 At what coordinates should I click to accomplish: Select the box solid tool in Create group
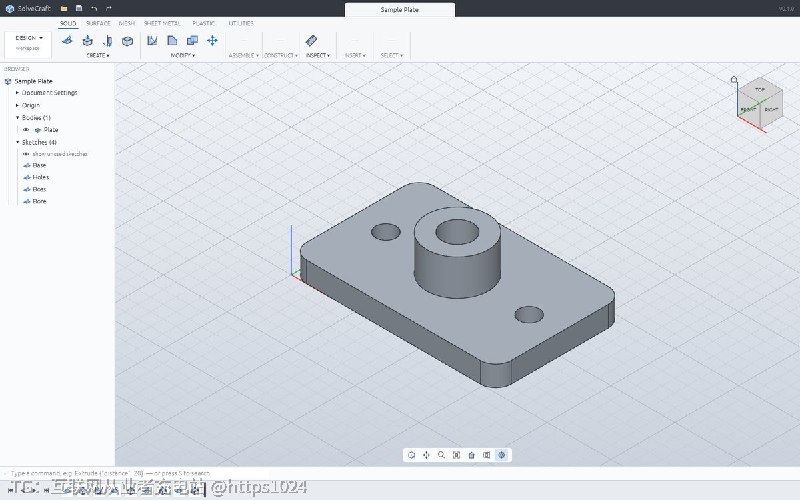click(x=128, y=40)
